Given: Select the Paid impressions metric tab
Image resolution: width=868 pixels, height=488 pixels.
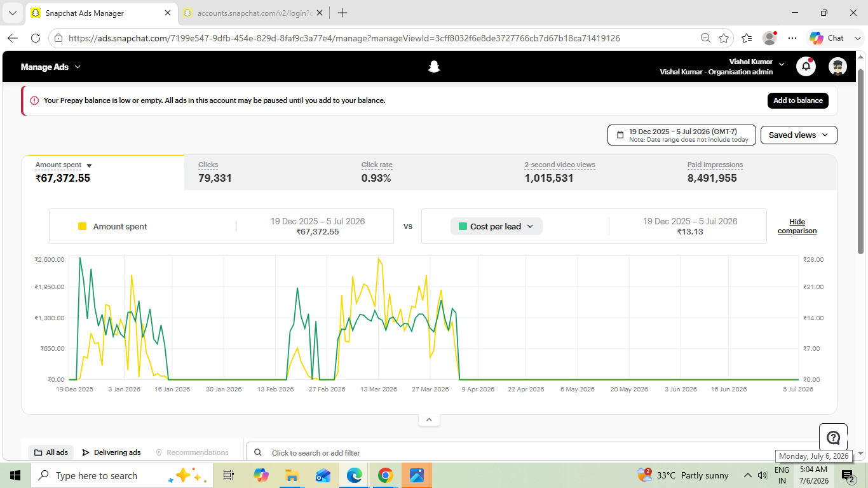Looking at the screenshot, I should pyautogui.click(x=756, y=172).
